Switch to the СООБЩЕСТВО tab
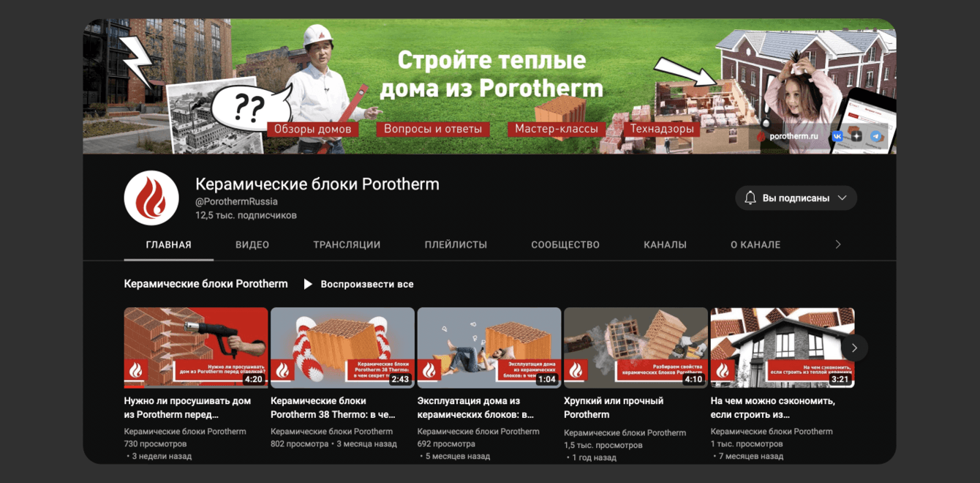The width and height of the screenshot is (980, 483). (565, 244)
